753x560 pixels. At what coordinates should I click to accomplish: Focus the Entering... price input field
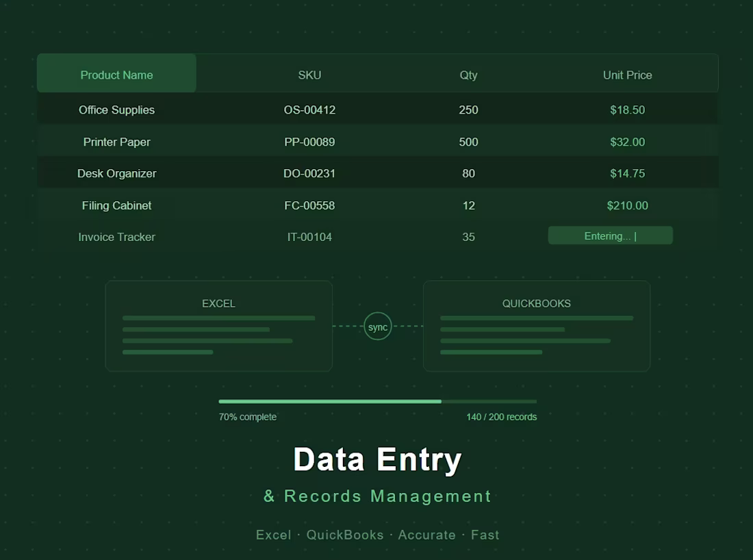[x=611, y=236]
